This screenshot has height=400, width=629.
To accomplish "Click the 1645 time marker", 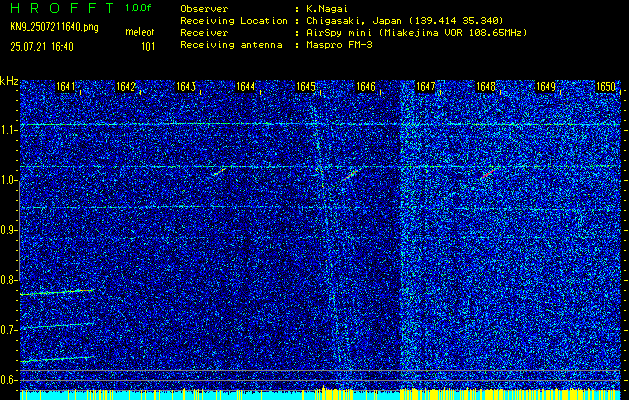I will pyautogui.click(x=306, y=87).
